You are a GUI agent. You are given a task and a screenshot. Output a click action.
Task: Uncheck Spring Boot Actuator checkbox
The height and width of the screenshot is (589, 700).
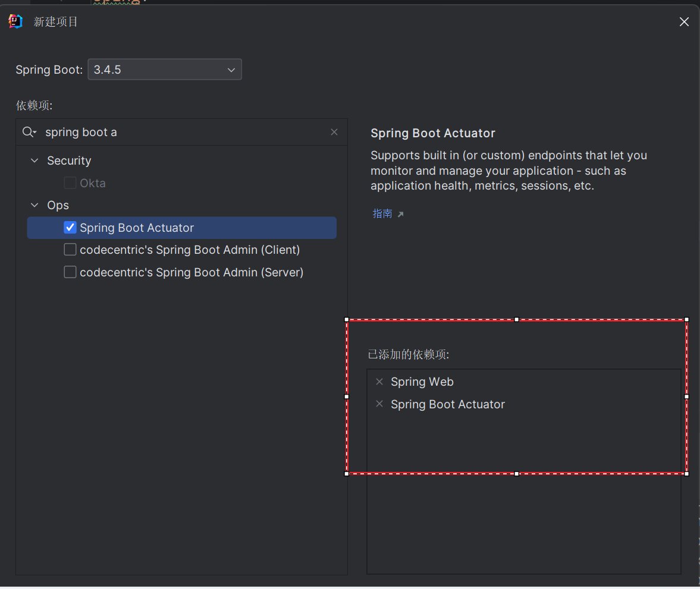click(70, 228)
